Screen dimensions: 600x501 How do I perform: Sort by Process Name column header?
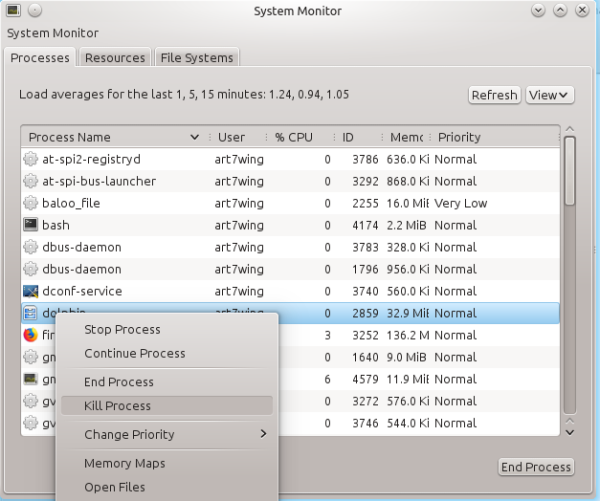[x=110, y=137]
